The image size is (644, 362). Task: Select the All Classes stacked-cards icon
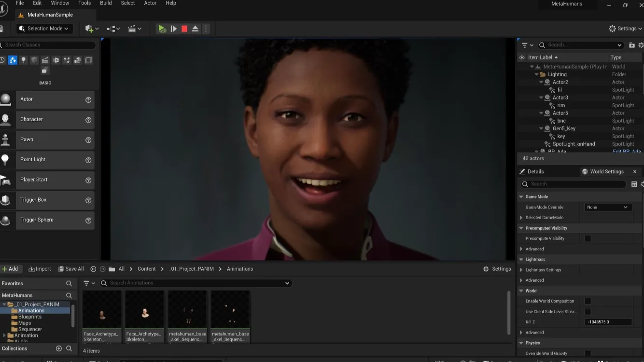45,71
